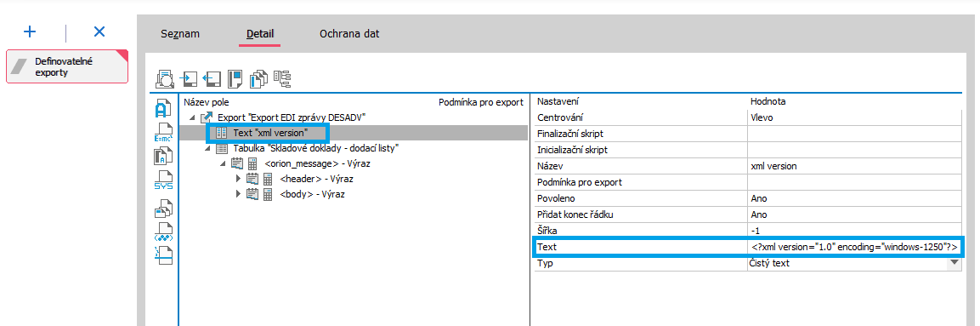Click the tree structure toolbar icon
Screen dimensions: 980x326
pyautogui.click(x=282, y=79)
